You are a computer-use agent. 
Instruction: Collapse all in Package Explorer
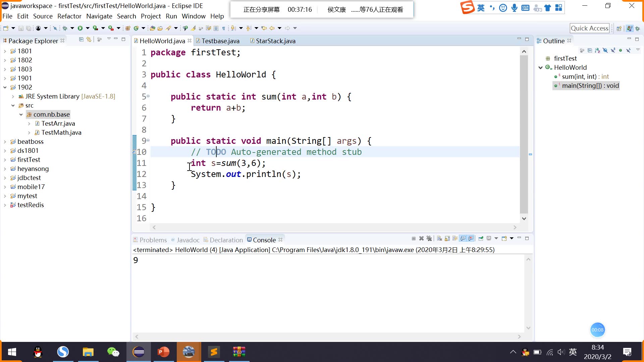click(x=81, y=40)
